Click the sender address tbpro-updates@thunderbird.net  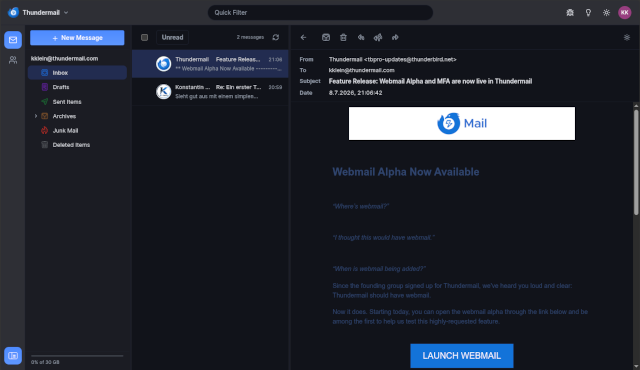(410, 60)
